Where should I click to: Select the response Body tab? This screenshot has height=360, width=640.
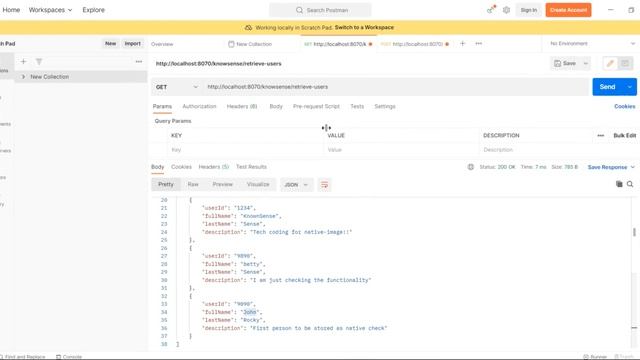158,167
